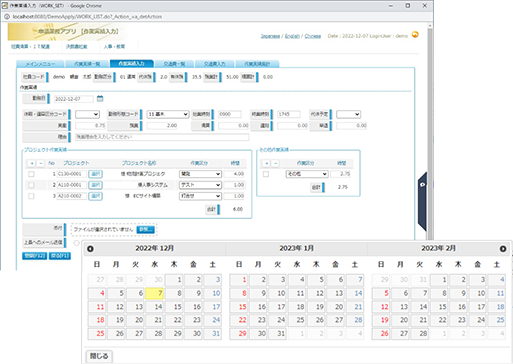The height and width of the screenshot is (364, 513).
Task: Open the calendar picker icon beside date field
Action: point(100,99)
